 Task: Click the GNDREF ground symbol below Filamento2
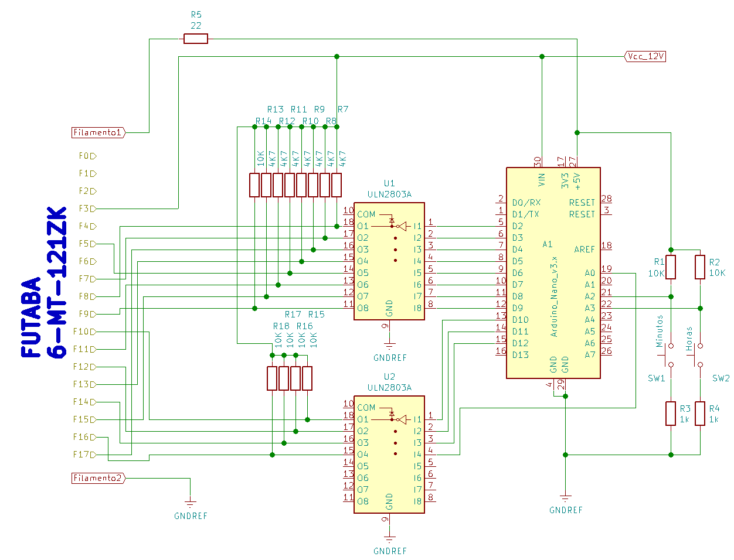coord(191,503)
